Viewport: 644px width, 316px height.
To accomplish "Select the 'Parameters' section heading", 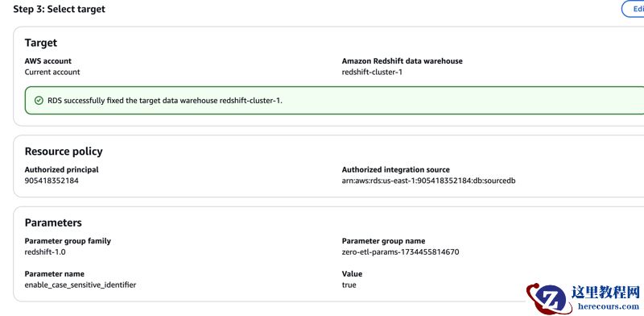I will pos(53,222).
